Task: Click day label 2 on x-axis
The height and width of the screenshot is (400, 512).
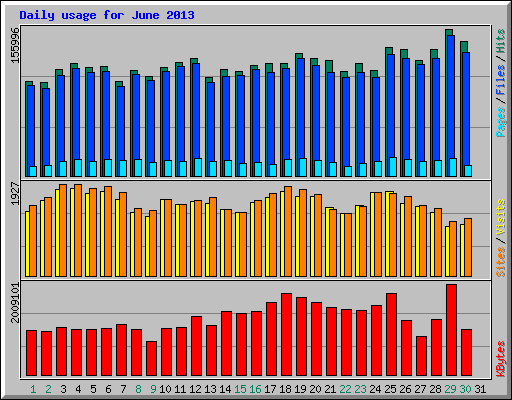Action: (48, 389)
